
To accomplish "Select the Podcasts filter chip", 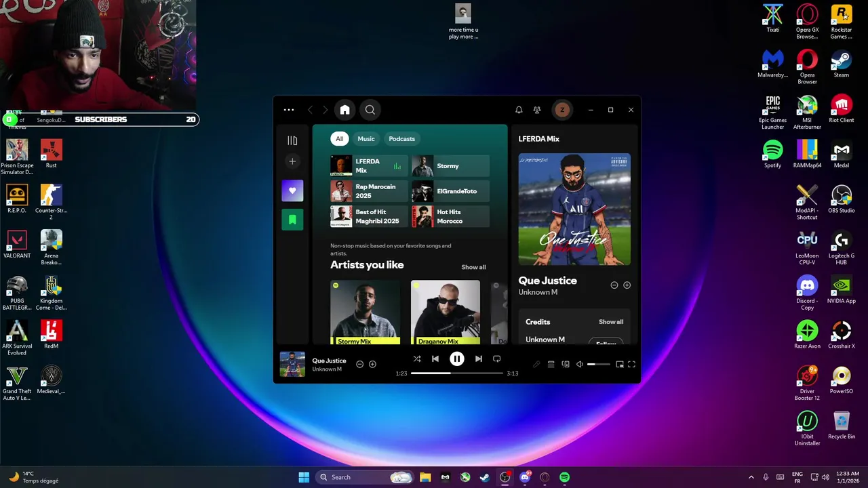I will (401, 139).
